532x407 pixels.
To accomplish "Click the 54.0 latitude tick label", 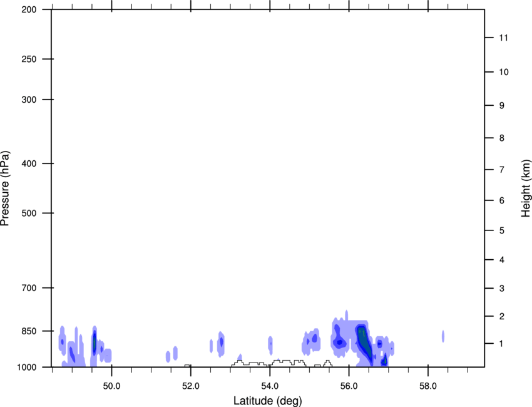I will click(270, 386).
